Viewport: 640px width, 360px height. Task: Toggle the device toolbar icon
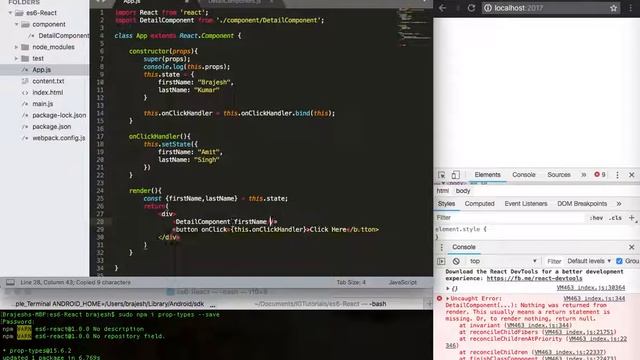click(x=456, y=175)
